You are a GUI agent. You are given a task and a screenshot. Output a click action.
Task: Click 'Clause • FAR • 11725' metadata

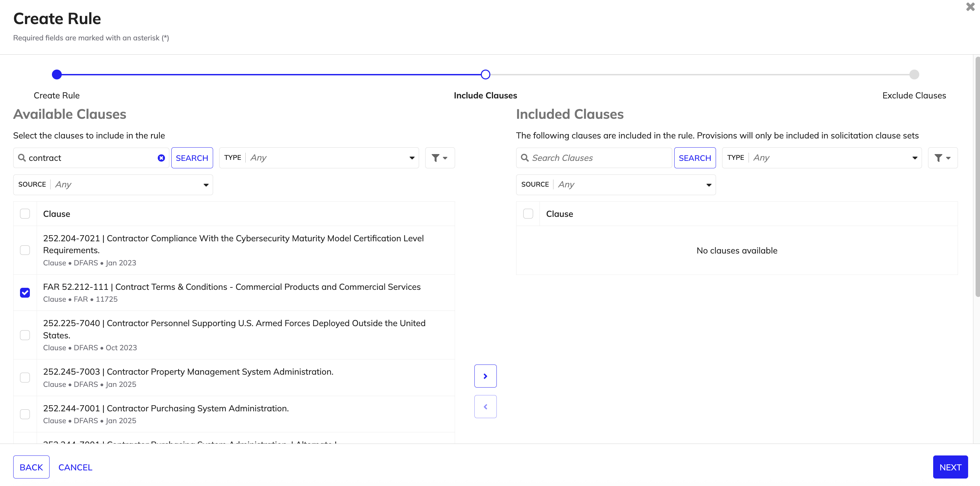pos(80,299)
